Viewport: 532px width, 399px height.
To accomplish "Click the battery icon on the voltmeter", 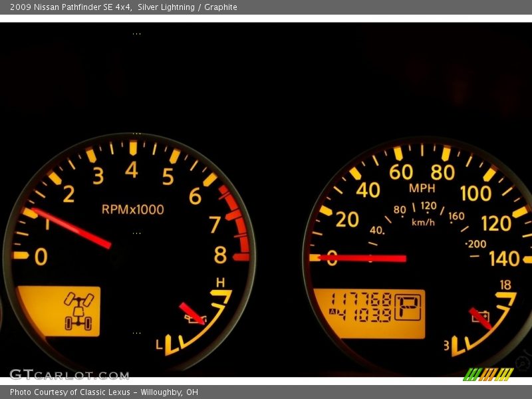I will [481, 315].
